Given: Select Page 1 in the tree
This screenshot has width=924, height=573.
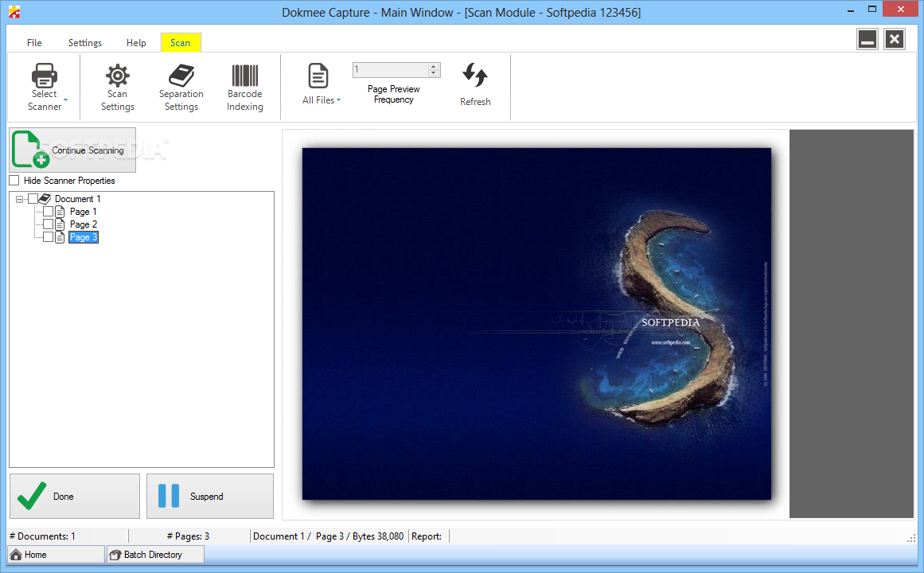Looking at the screenshot, I should click(x=83, y=212).
